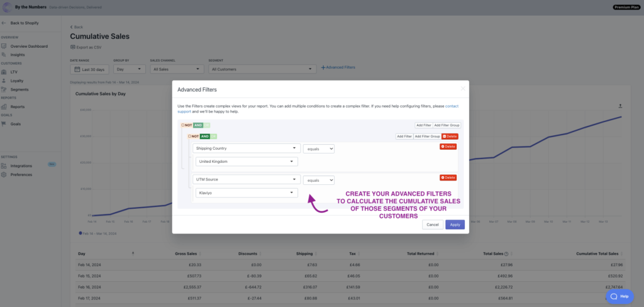
Task: Navigate to Segments in the sidebar
Action: (19, 89)
